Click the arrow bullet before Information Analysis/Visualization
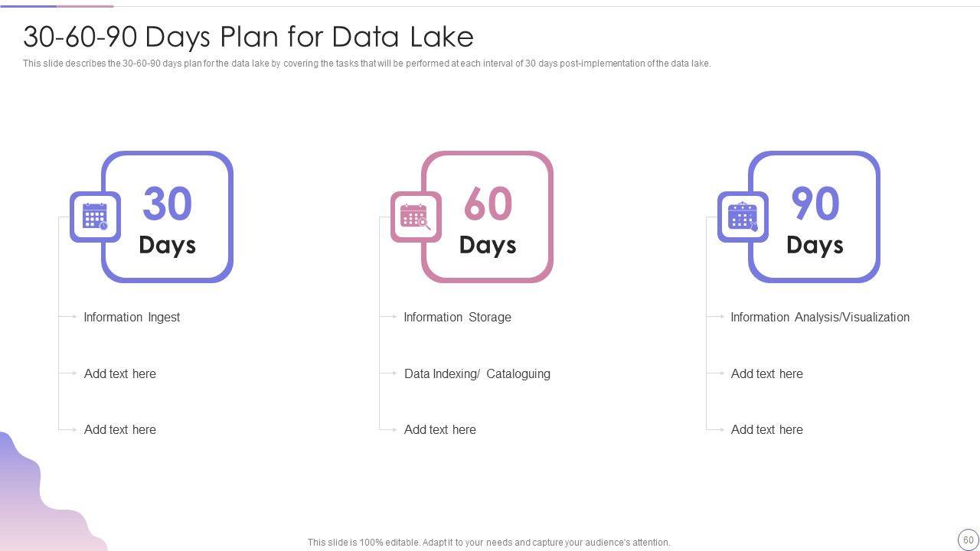 pos(719,317)
